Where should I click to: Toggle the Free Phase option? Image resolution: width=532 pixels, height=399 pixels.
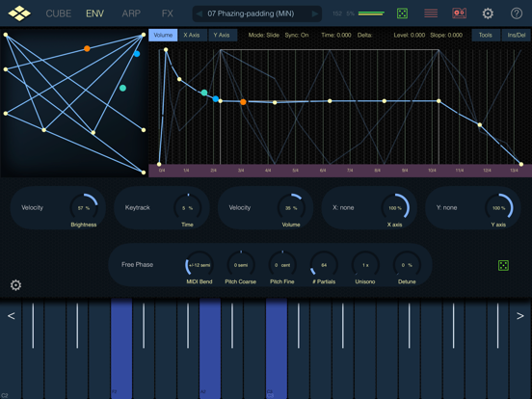(x=138, y=265)
